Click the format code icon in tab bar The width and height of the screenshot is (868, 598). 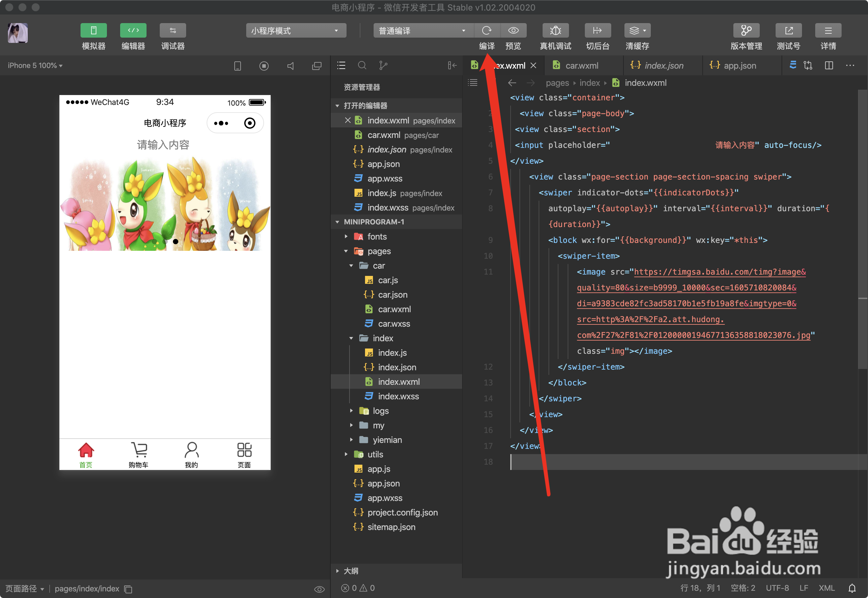[793, 65]
